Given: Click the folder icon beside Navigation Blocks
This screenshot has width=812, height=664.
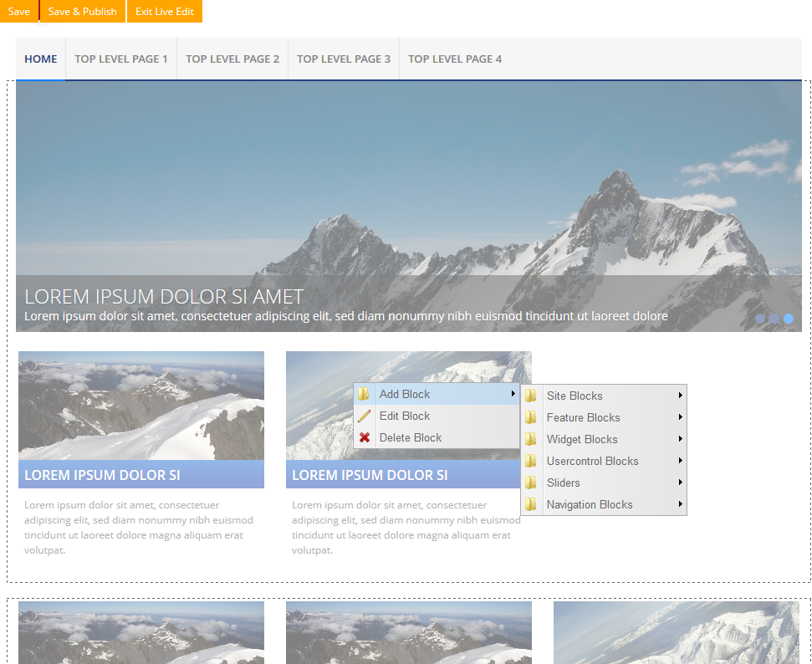Looking at the screenshot, I should pos(531,504).
